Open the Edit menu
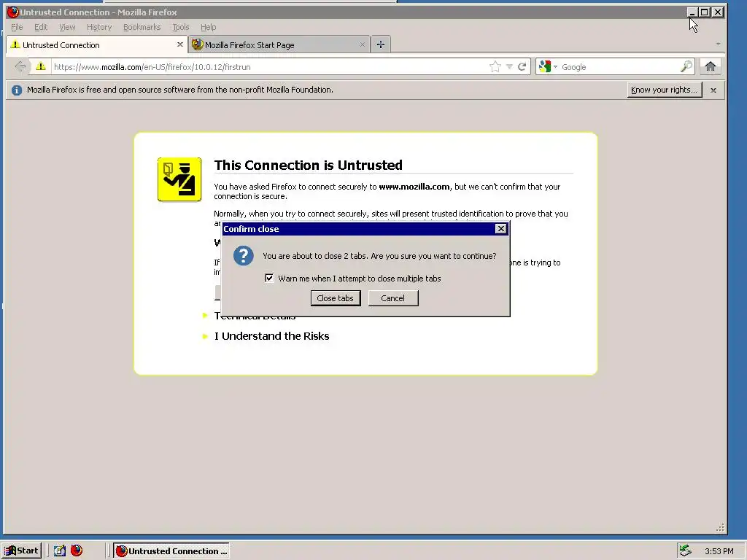Screen dimensions: 747x560 point(41,27)
